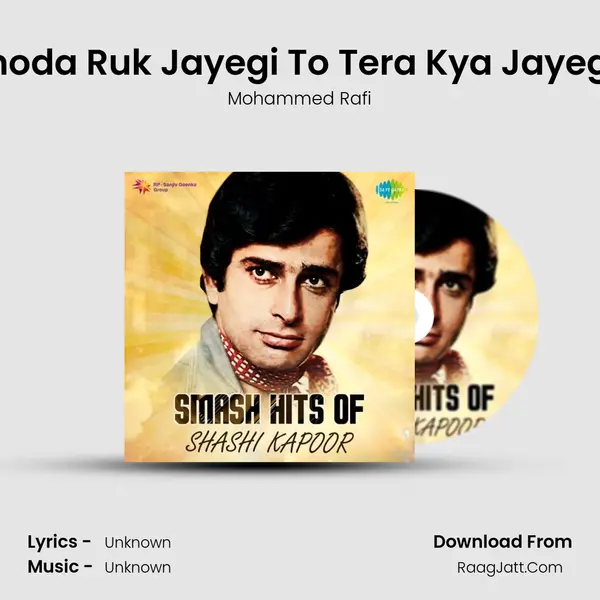Click the 'Music –' label
This screenshot has width=600, height=600.
point(60,567)
